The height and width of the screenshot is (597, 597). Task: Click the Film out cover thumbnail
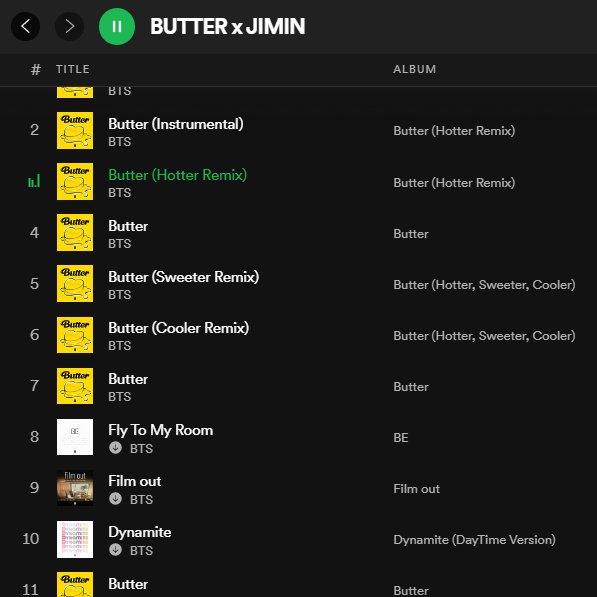click(75, 488)
